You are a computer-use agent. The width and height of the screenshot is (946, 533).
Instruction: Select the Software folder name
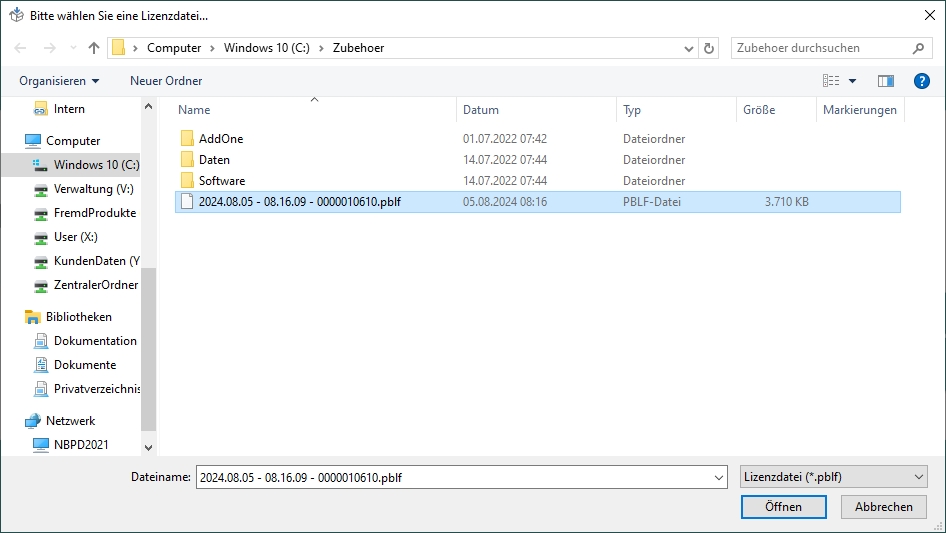(x=222, y=181)
